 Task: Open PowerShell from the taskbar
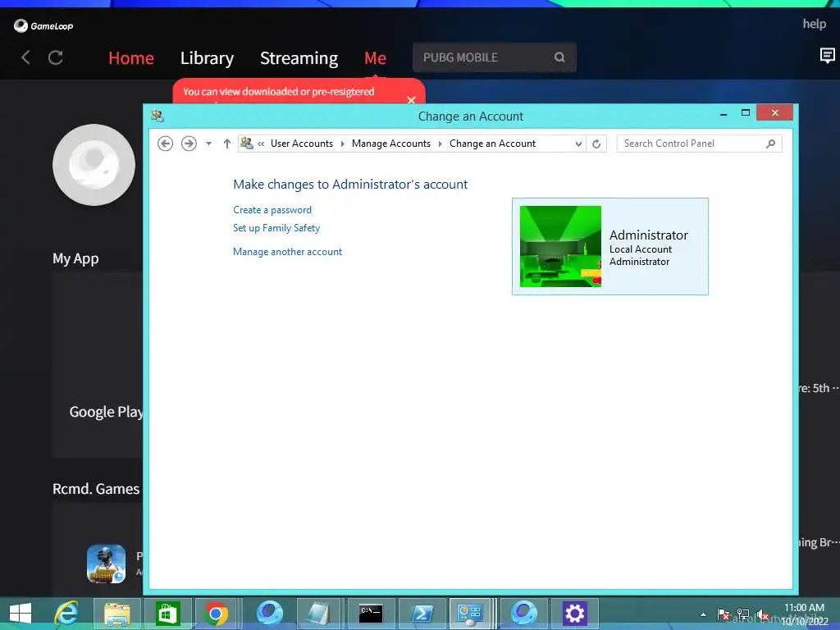(x=422, y=614)
